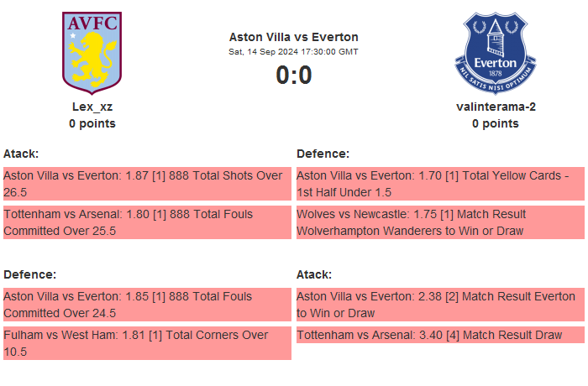Click the 0:0 match score

[x=293, y=76]
